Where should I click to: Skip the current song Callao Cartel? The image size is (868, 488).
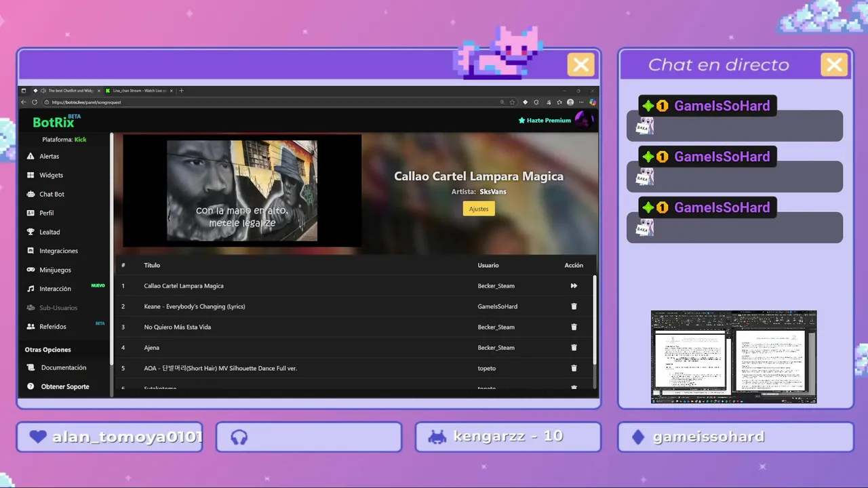coord(574,286)
